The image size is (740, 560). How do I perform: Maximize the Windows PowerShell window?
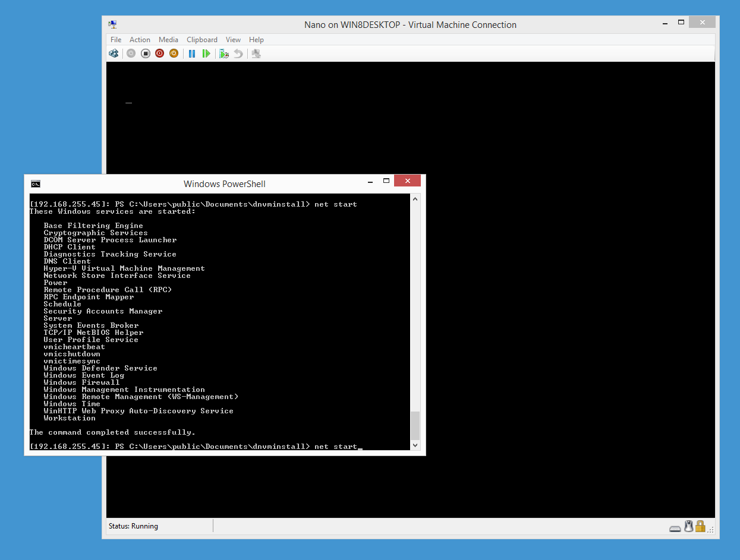386,181
